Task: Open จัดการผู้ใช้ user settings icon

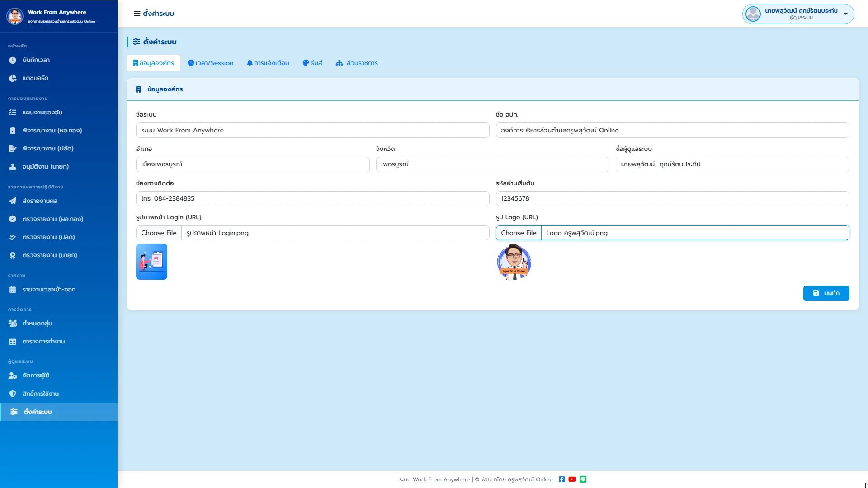Action: pyautogui.click(x=13, y=375)
